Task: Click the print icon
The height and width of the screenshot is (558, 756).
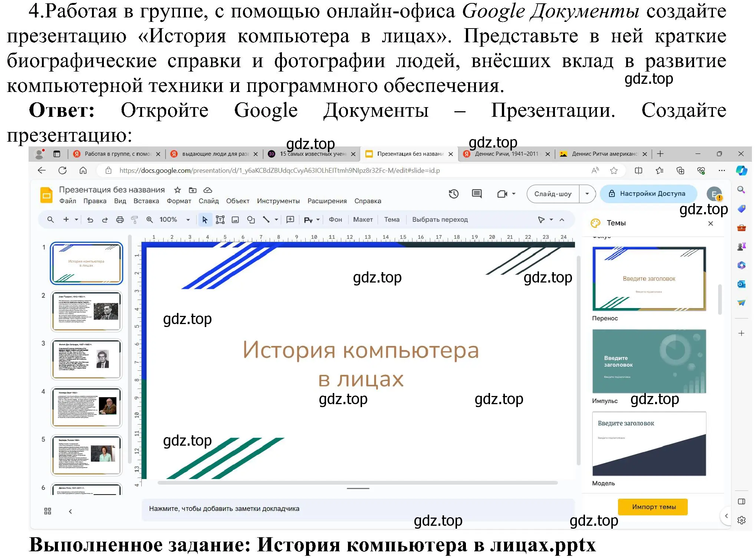Action: point(120,220)
